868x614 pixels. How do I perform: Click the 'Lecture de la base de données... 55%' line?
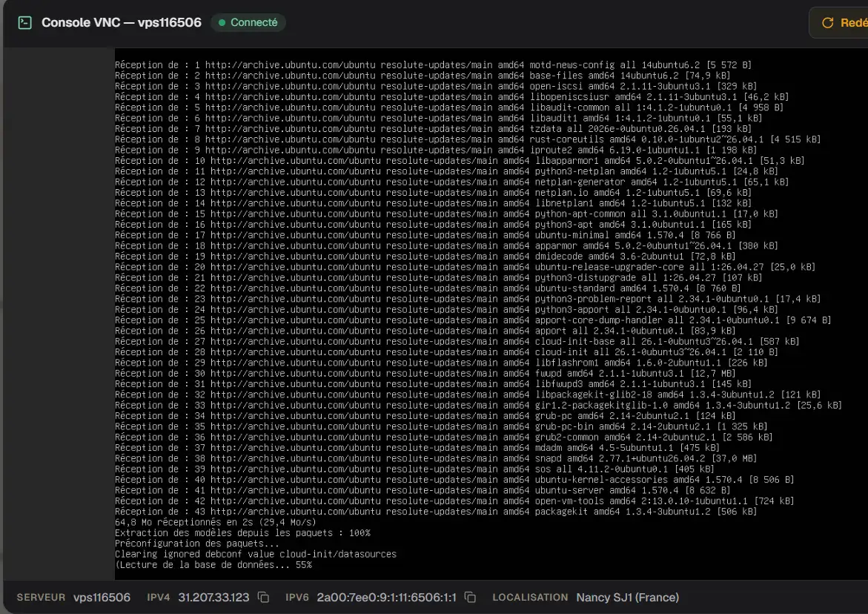tap(213, 565)
